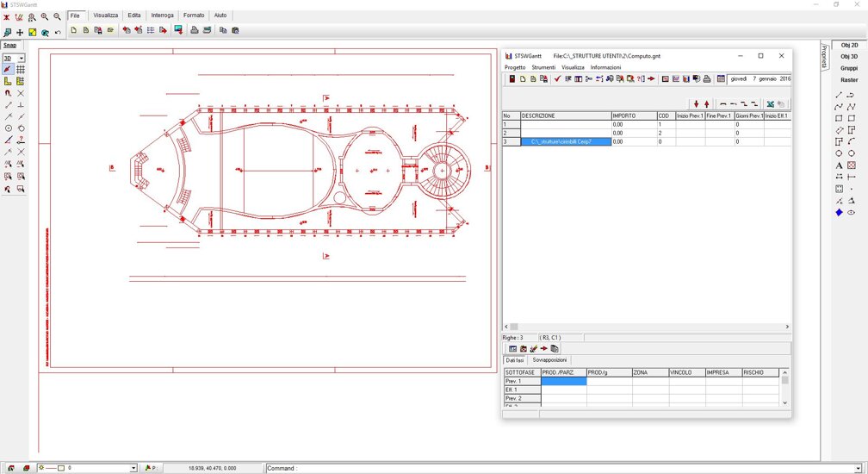Open the Strumenti menu
Image resolution: width=868 pixels, height=474 pixels.
pyautogui.click(x=543, y=67)
